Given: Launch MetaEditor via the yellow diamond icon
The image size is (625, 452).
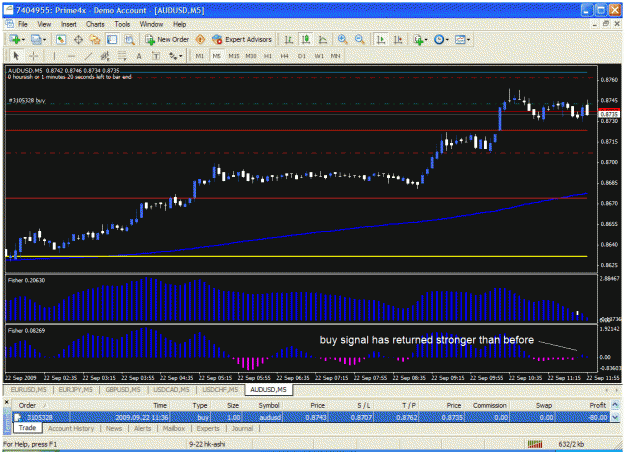Looking at the screenshot, I should click(200, 39).
